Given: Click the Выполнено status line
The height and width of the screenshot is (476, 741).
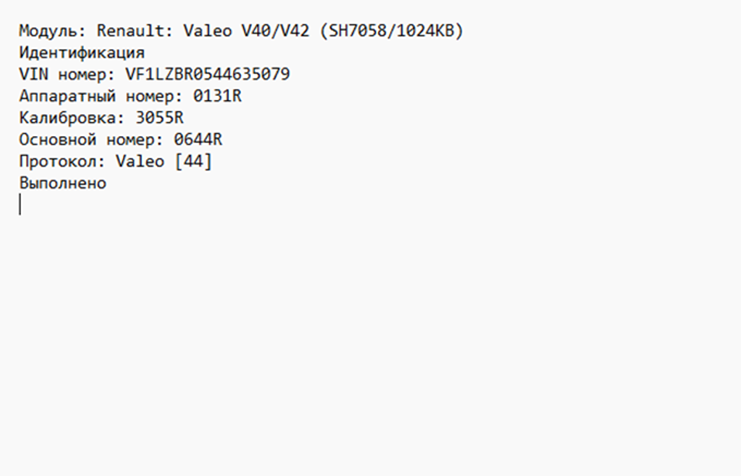Looking at the screenshot, I should click(x=62, y=184).
